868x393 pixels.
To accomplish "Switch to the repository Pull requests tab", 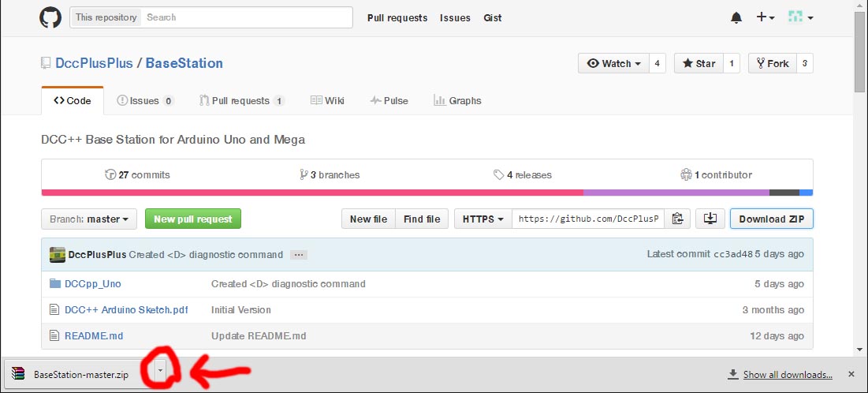I will click(x=242, y=101).
